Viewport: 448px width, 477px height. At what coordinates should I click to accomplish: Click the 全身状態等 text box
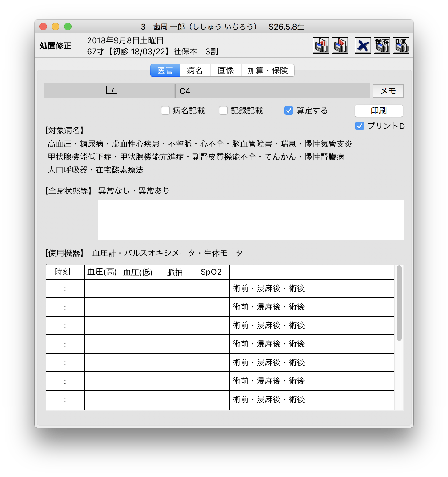coord(251,220)
